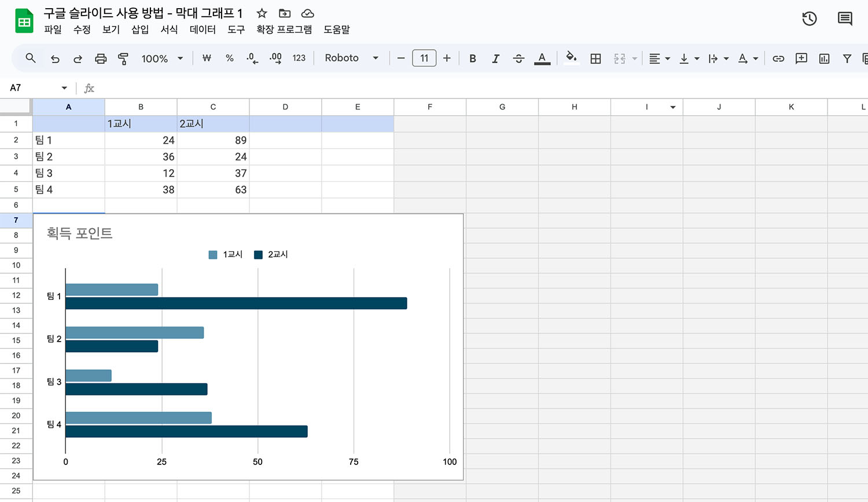This screenshot has height=502, width=868.
Task: Open horizontal align dropdown
Action: [x=659, y=58]
